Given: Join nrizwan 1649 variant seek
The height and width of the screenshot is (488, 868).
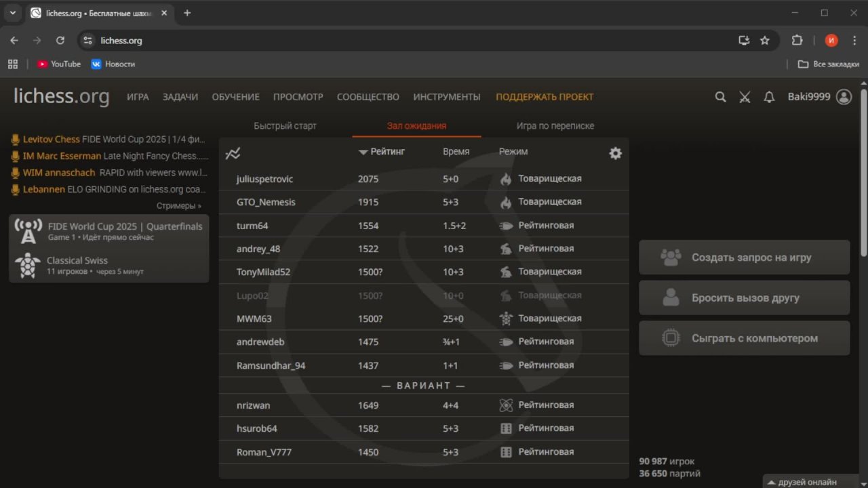Looking at the screenshot, I should tap(424, 405).
